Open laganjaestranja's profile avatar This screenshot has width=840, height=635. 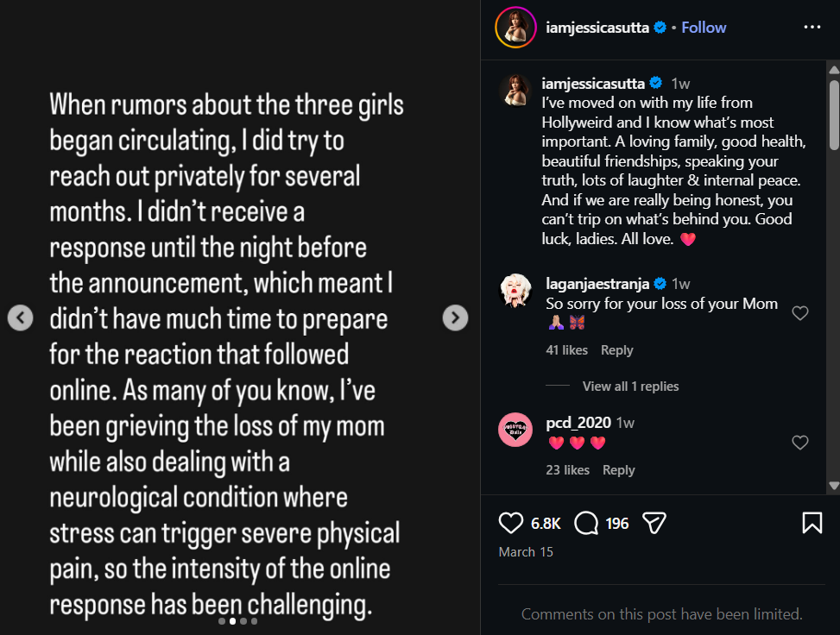click(515, 291)
